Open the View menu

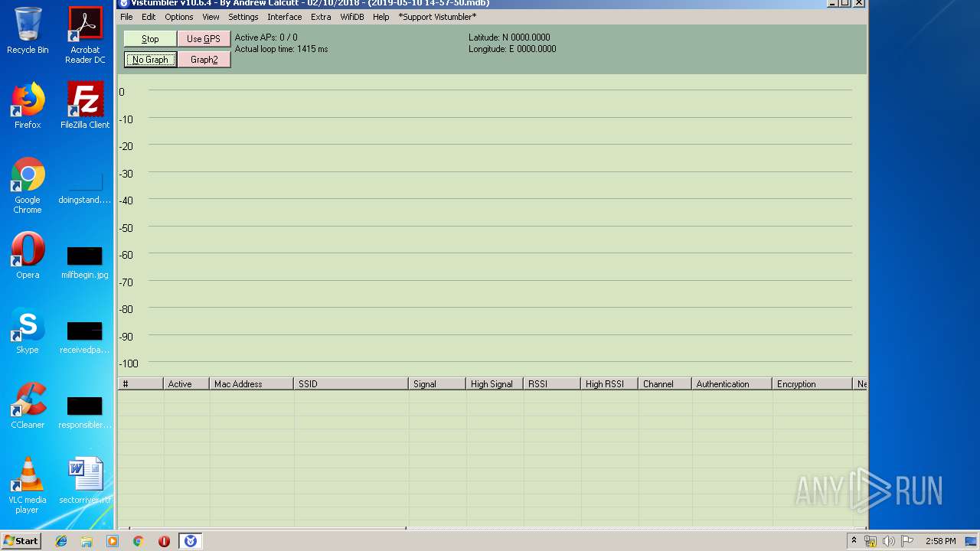(211, 17)
